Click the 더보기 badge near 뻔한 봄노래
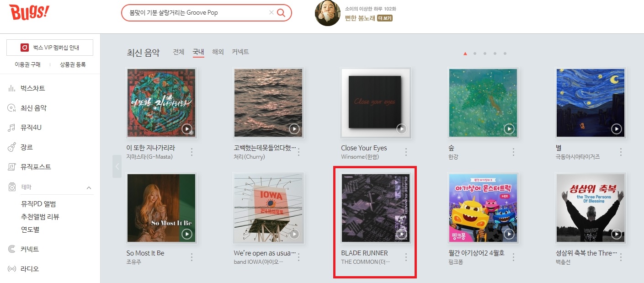This screenshot has width=644, height=283. 385,18
